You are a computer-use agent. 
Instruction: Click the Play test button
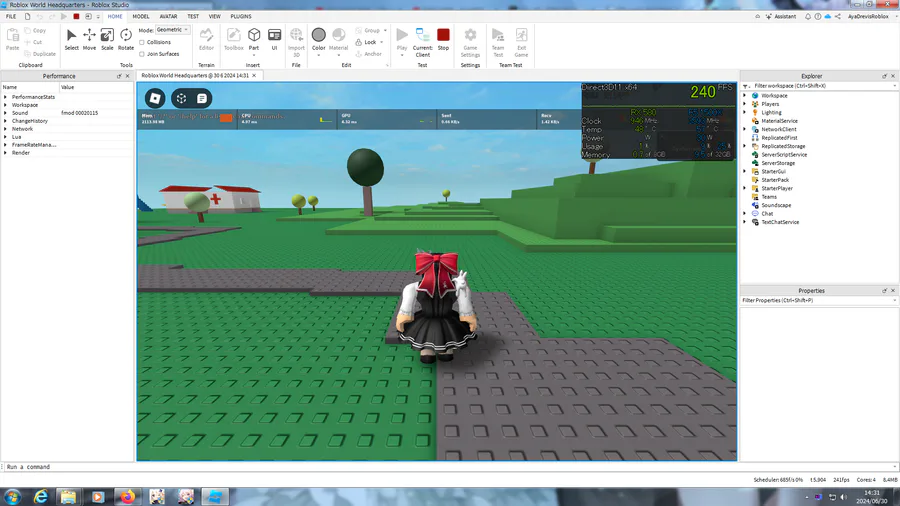click(402, 40)
